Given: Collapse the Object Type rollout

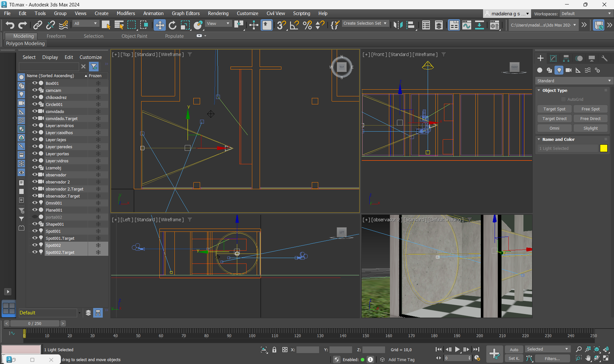Looking at the screenshot, I should tap(554, 91).
